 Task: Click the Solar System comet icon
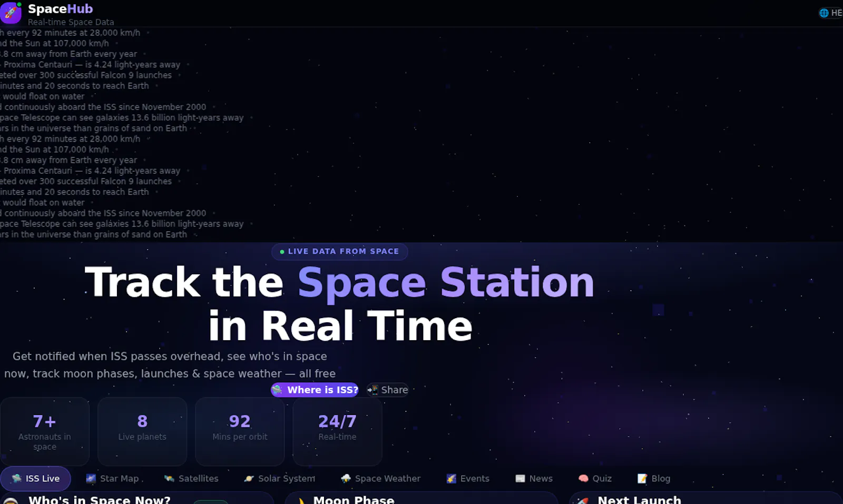249,478
